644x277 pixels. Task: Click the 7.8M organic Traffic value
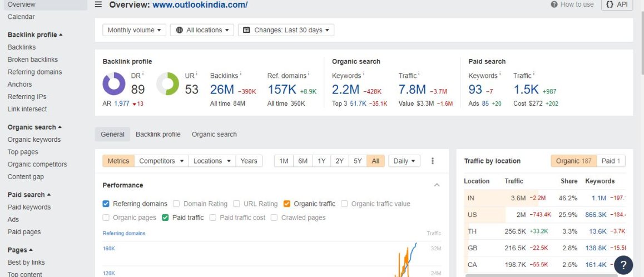coord(412,90)
